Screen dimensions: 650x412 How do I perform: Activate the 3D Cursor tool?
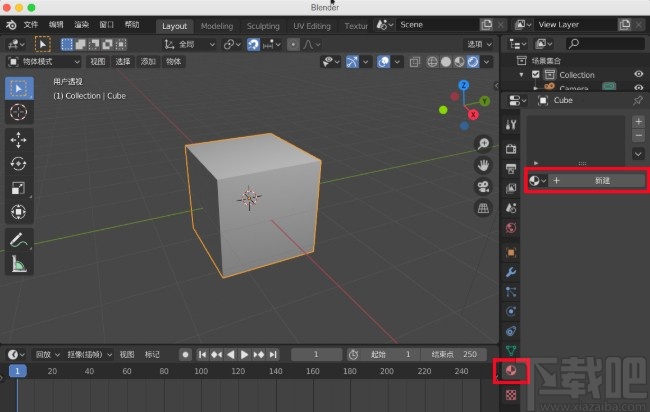point(18,111)
